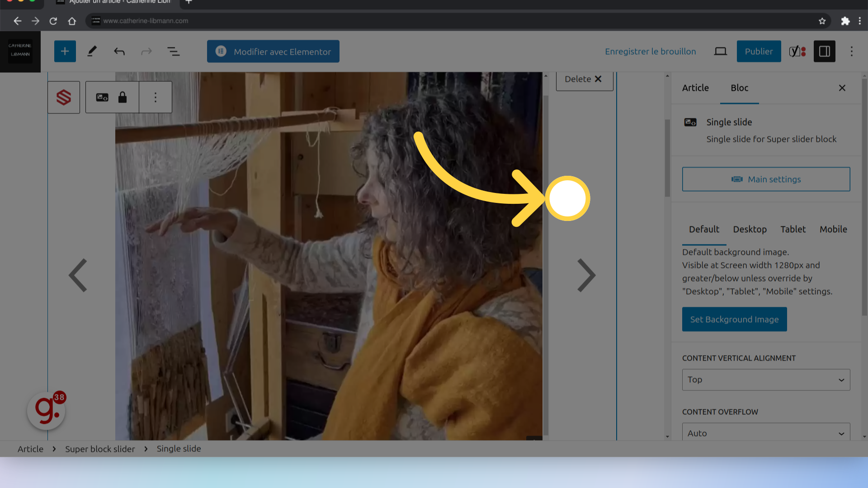
Task: Click the block options kebab menu icon
Action: tap(156, 97)
